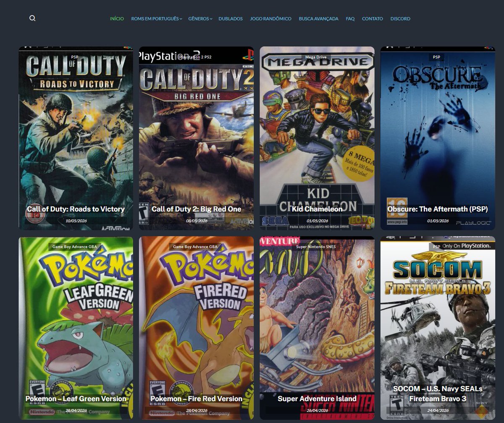Open BUSCA AVANÇADA page
This screenshot has width=504, height=423.
(x=318, y=19)
